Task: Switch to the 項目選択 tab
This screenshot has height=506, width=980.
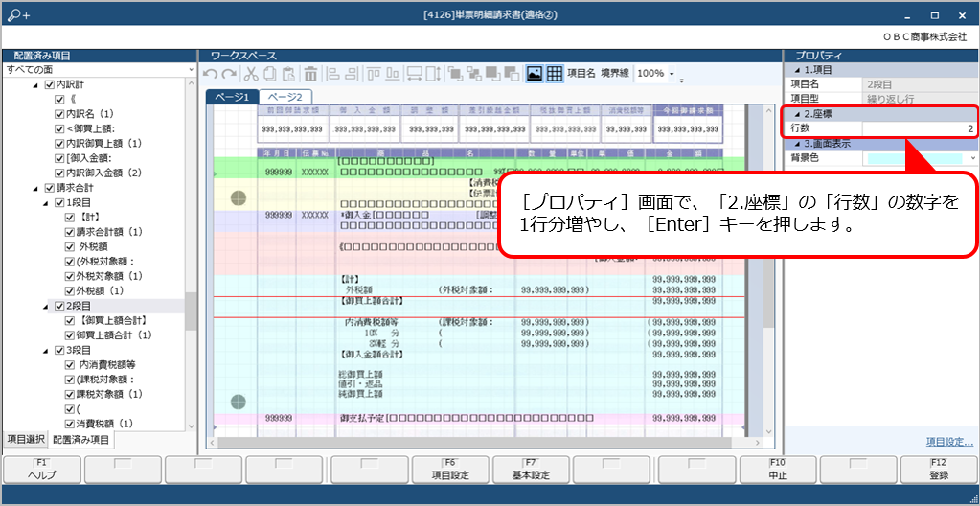Action: pyautogui.click(x=26, y=439)
